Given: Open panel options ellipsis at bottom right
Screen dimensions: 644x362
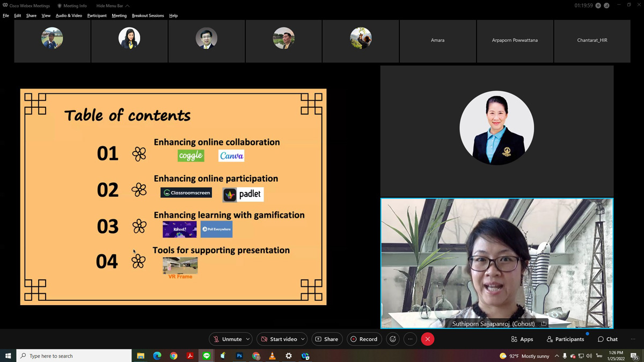Looking at the screenshot, I should (x=633, y=339).
